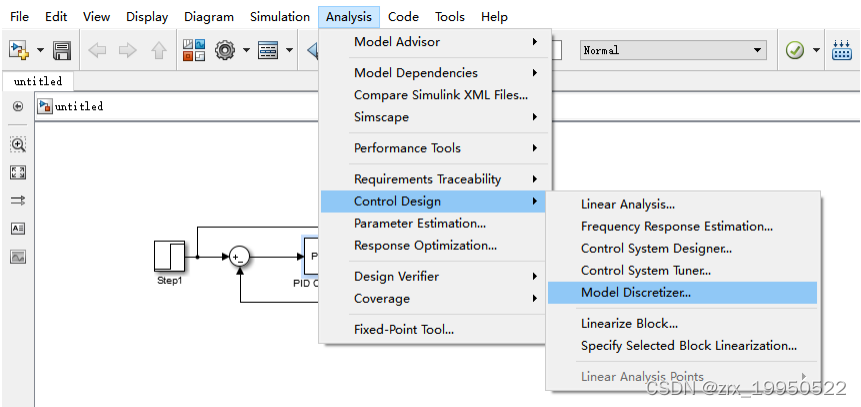Choose Linear Analysis from submenu
This screenshot has width=861, height=407.
pyautogui.click(x=683, y=205)
